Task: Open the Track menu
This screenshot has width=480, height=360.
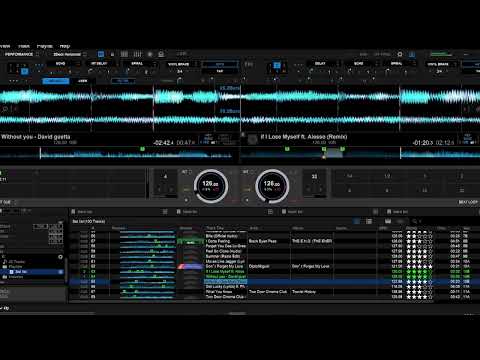Action: (24, 46)
